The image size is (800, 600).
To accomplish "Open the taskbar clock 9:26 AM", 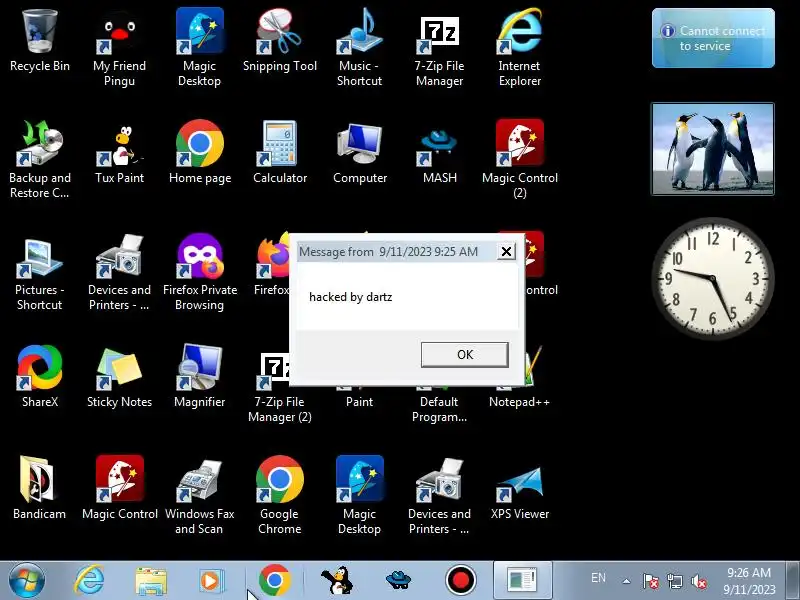I will coord(749,581).
